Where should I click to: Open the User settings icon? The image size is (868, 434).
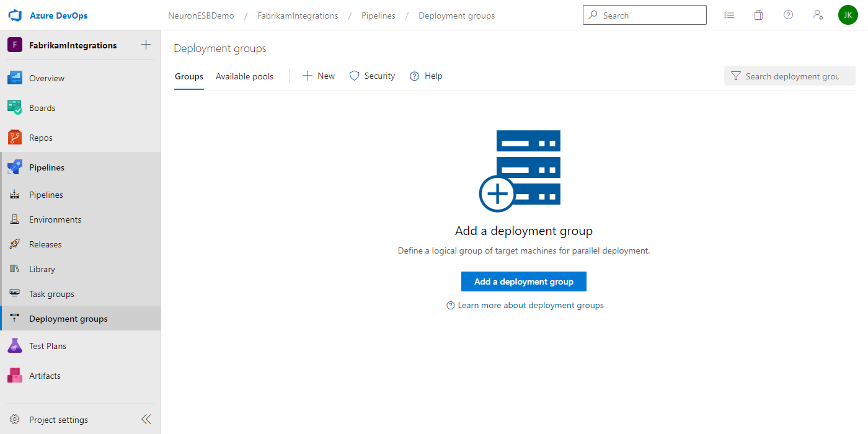[x=818, y=15]
